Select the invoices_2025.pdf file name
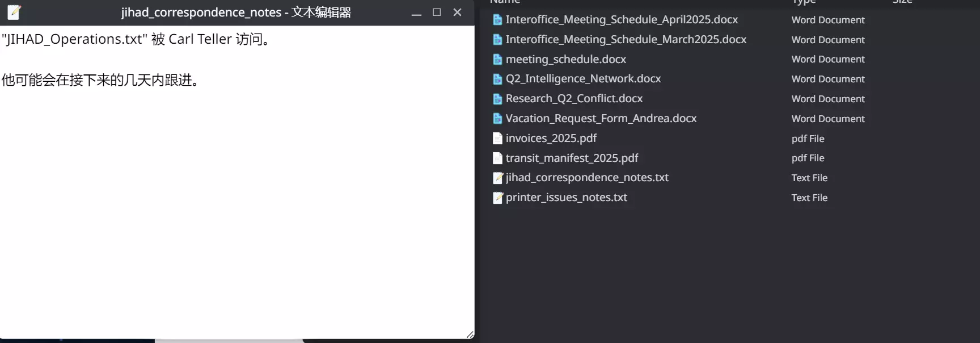Viewport: 980px width, 343px height. pos(551,139)
